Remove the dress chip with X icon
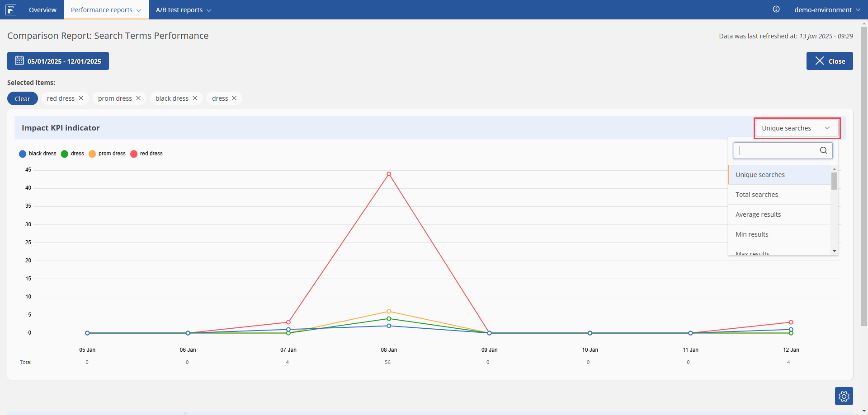The width and height of the screenshot is (868, 415). coord(234,98)
